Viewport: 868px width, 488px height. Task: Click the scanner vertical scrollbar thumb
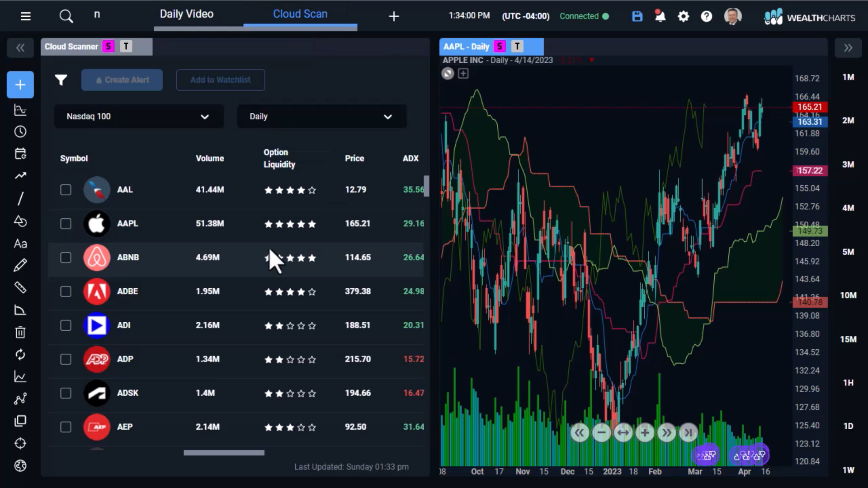426,186
